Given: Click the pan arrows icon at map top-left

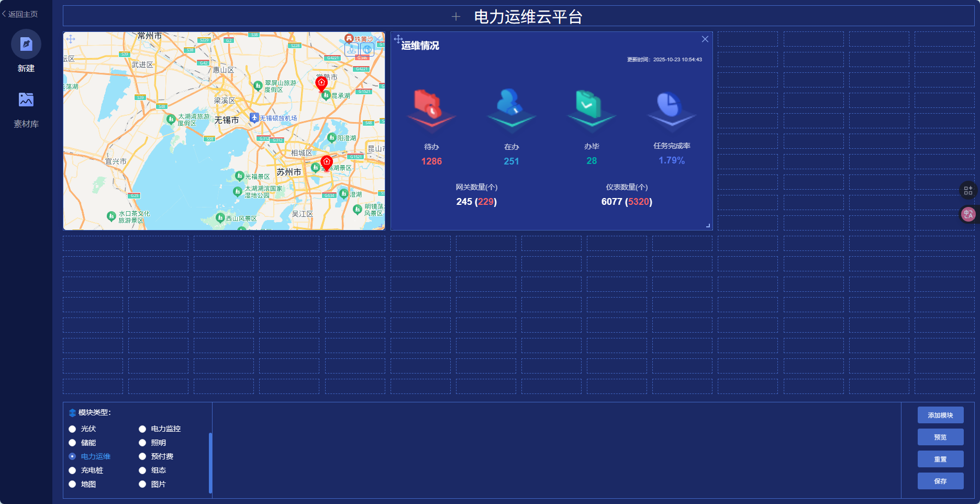Looking at the screenshot, I should [x=71, y=39].
